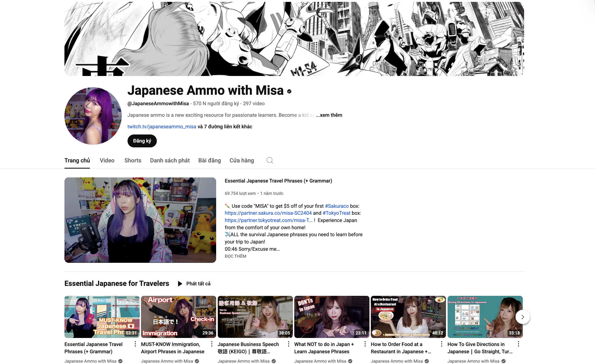The width and height of the screenshot is (595, 364).
Task: Expand featured video description ĐỌC THÊM
Action: (x=235, y=256)
